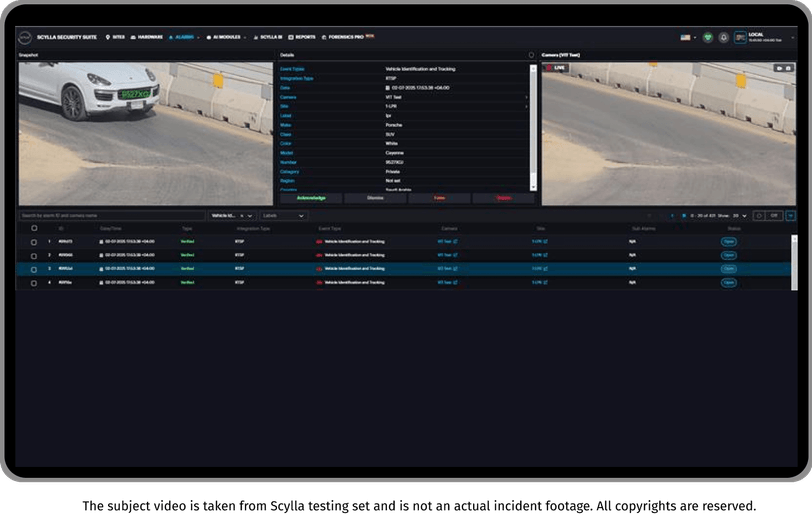Click the refresh circle icon above table

[759, 215]
